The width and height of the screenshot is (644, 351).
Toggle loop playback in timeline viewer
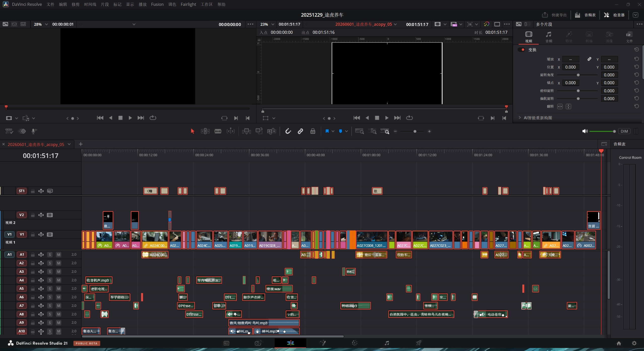pos(410,118)
